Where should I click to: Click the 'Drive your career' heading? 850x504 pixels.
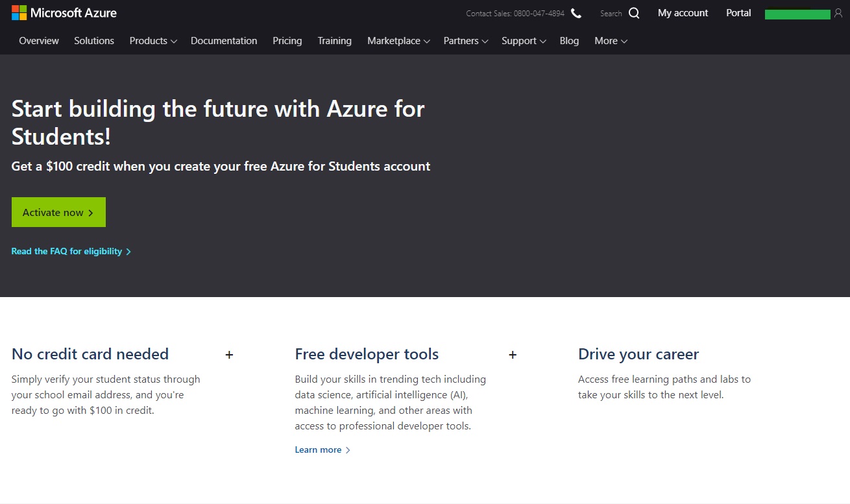click(x=638, y=354)
